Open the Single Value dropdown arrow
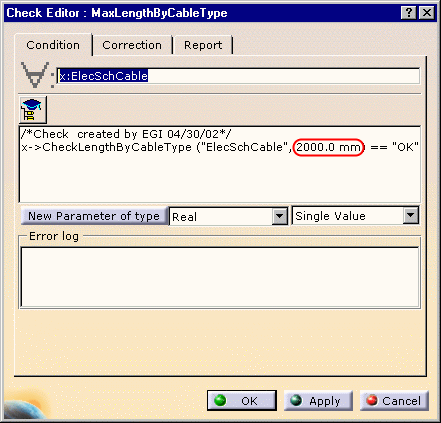441x423 pixels. [x=411, y=216]
